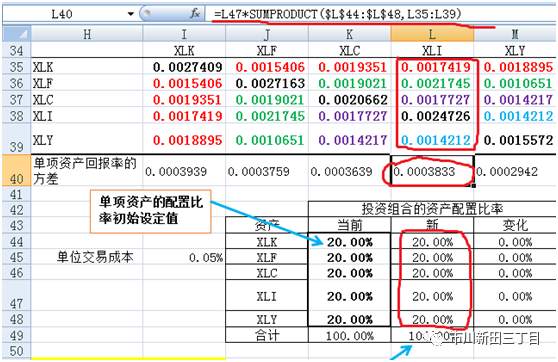Click the XLF asset label in row 45
This screenshot has height=362, width=558.
[x=267, y=257]
